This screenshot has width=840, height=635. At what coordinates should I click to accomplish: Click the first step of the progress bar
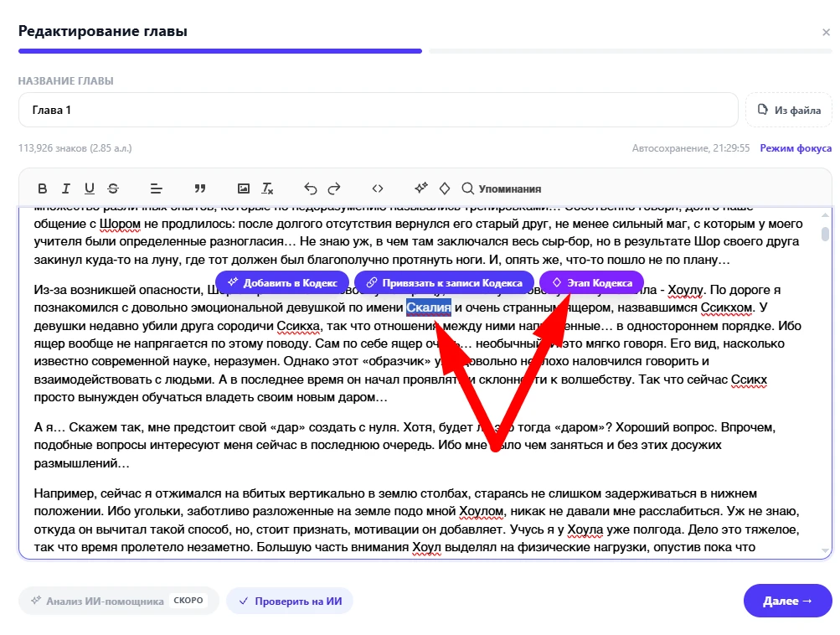pos(220,51)
